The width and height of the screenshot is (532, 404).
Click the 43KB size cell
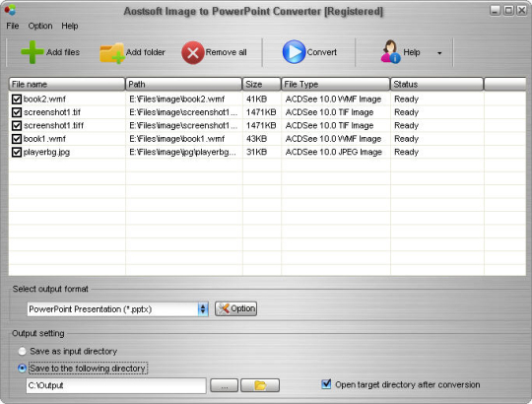tap(256, 139)
